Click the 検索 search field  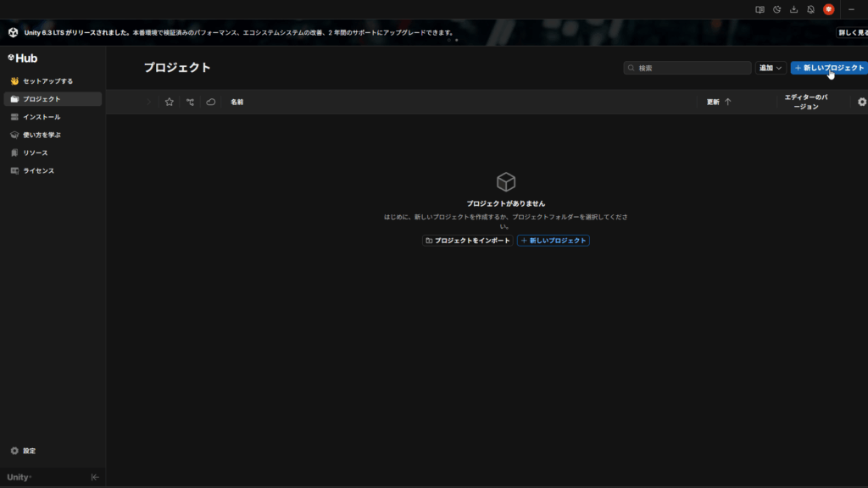(x=687, y=68)
